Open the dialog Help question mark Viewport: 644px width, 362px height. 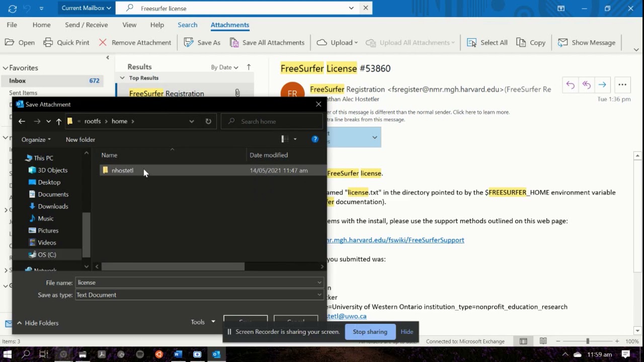pos(315,139)
